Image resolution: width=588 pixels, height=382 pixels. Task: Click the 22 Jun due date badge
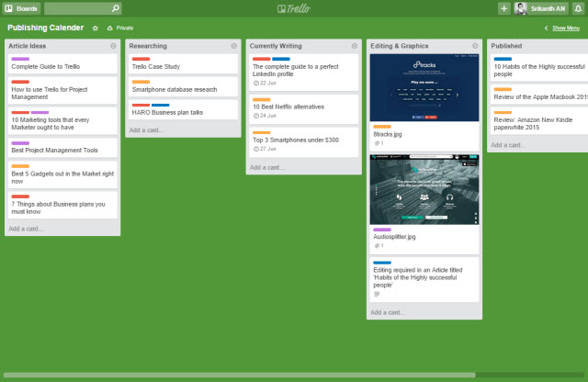click(x=265, y=84)
